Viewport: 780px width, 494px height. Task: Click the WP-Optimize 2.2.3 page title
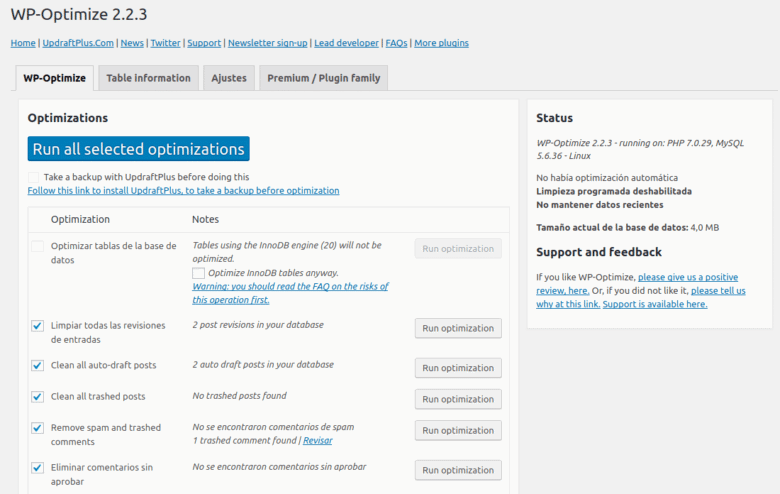point(79,14)
